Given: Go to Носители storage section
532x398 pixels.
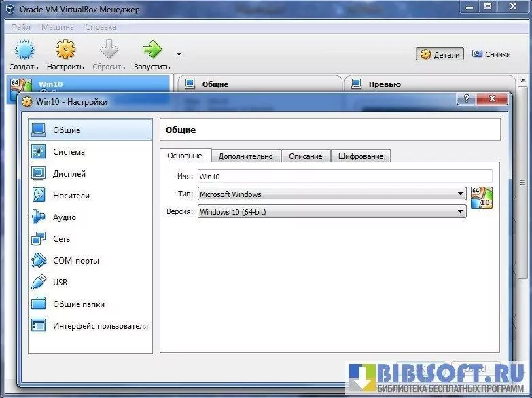Looking at the screenshot, I should click(71, 196).
